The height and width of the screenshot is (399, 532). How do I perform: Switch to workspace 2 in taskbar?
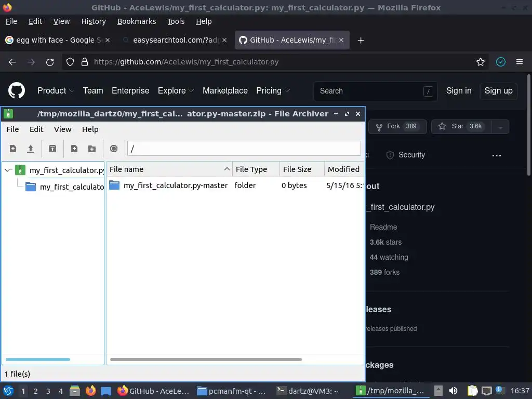tap(36, 391)
